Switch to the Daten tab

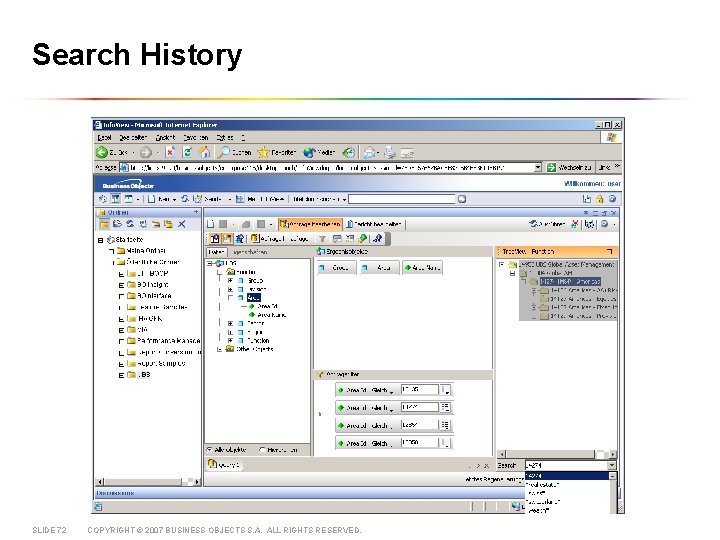pos(216,252)
